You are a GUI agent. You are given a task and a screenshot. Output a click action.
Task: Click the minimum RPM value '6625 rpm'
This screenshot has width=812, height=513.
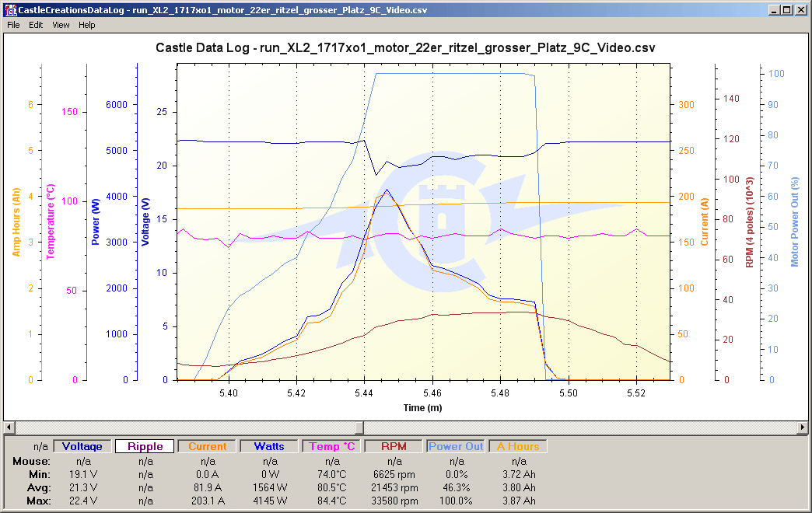point(394,474)
